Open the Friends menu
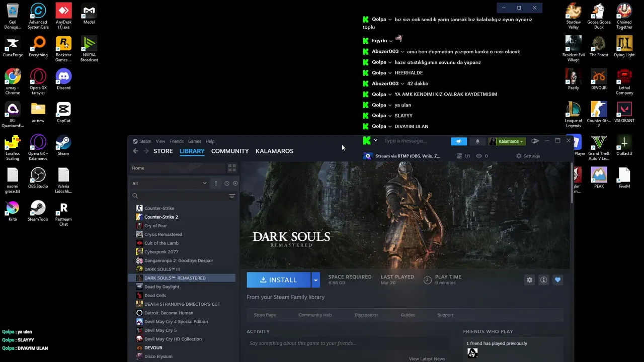 [x=177, y=141]
